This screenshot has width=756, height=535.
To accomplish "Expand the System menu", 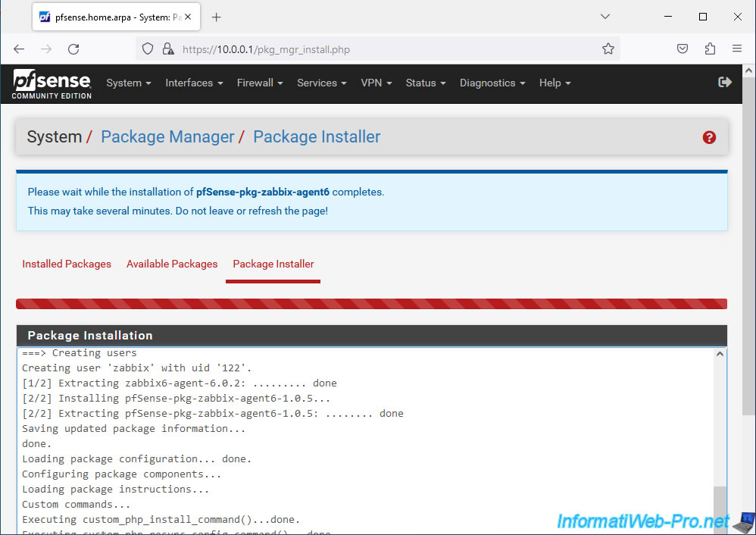I will tap(129, 83).
